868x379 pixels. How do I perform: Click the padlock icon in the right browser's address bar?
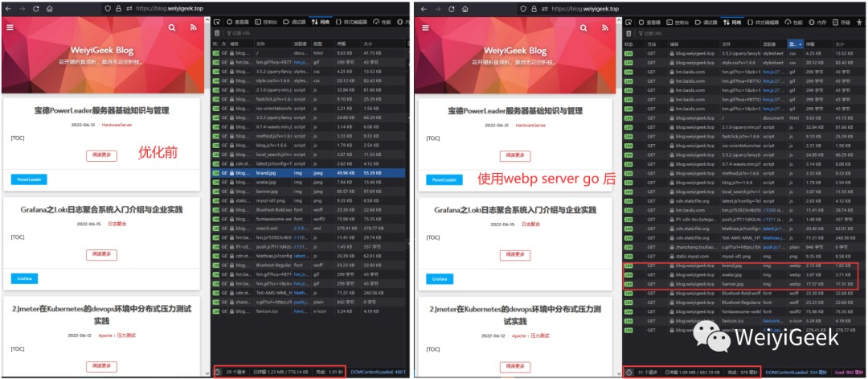(533, 9)
